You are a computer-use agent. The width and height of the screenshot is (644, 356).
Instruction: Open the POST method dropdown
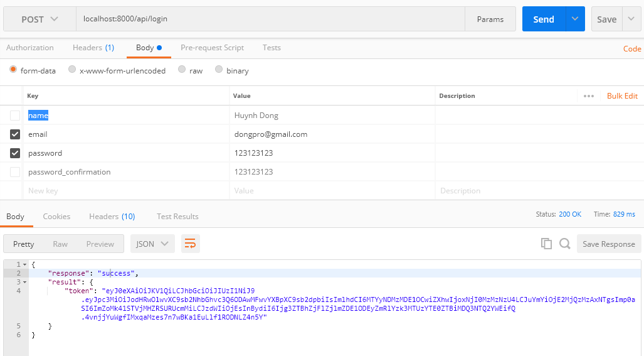click(40, 19)
